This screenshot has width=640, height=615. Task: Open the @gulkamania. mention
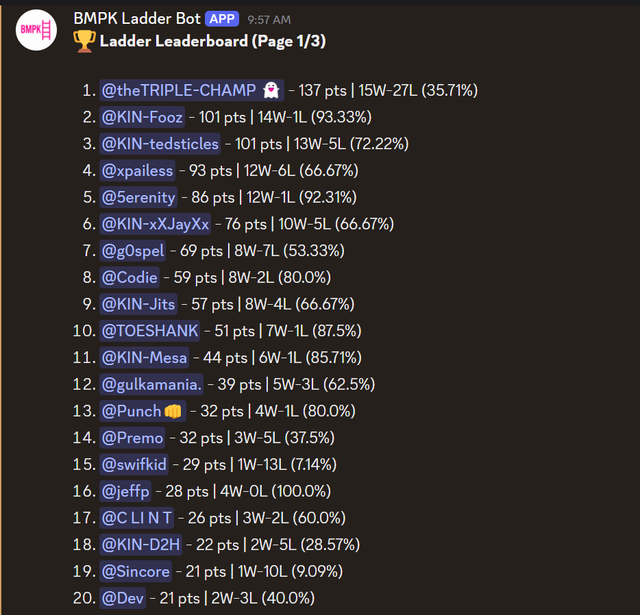(x=151, y=384)
